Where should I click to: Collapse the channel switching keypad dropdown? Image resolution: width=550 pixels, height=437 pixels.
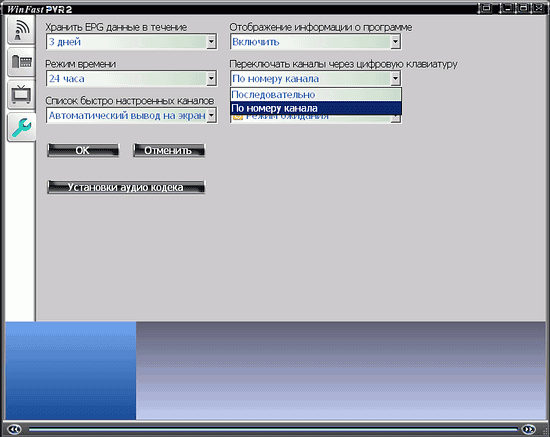tap(395, 79)
